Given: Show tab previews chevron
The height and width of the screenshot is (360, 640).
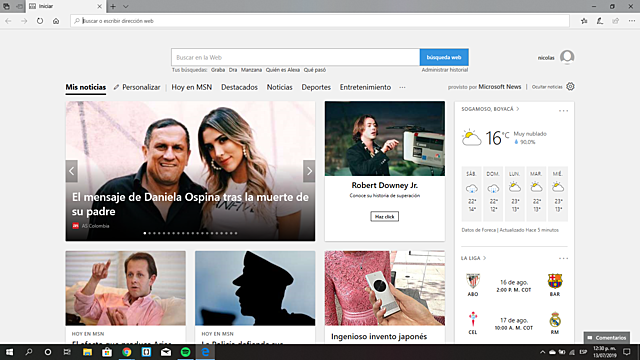Looking at the screenshot, I should pyautogui.click(x=126, y=6).
